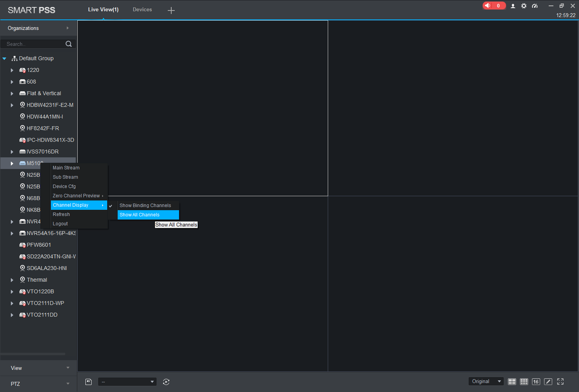Viewport: 579px width, 392px height.
Task: Click the device icon beside PFW8601
Action: coord(23,245)
